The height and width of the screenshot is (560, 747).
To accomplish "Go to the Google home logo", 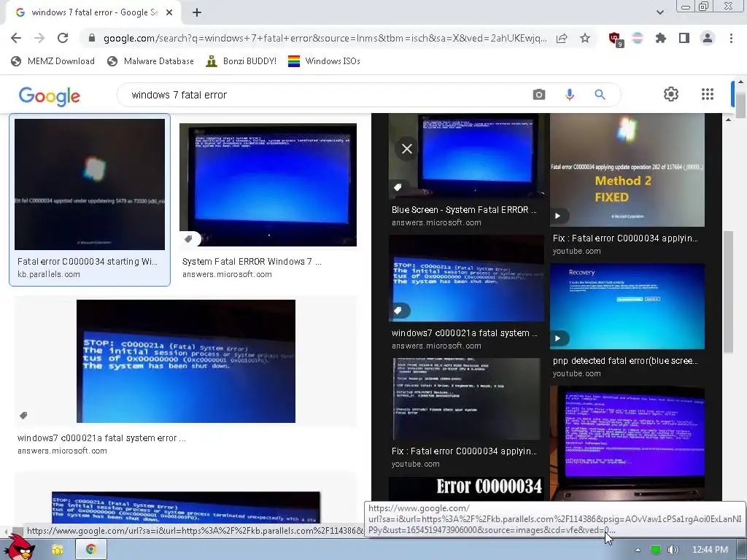I will point(50,96).
